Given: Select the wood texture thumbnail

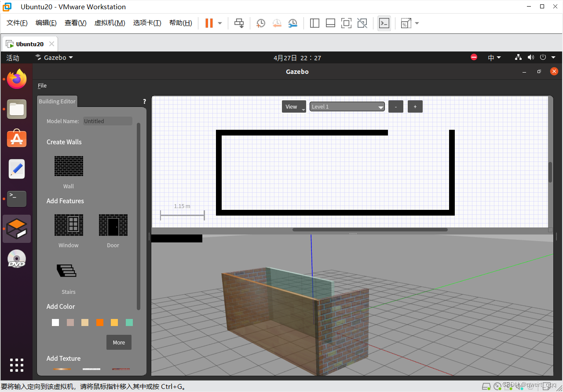Looking at the screenshot, I should [62, 369].
